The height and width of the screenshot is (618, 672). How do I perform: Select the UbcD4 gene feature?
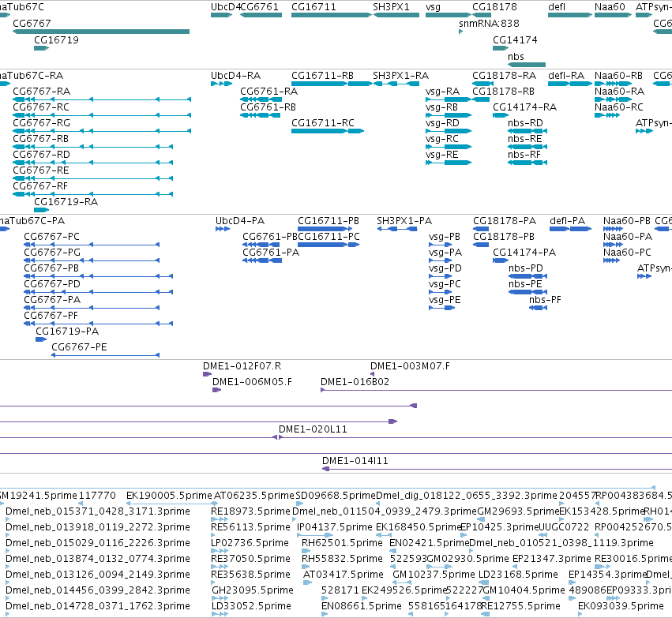click(221, 15)
